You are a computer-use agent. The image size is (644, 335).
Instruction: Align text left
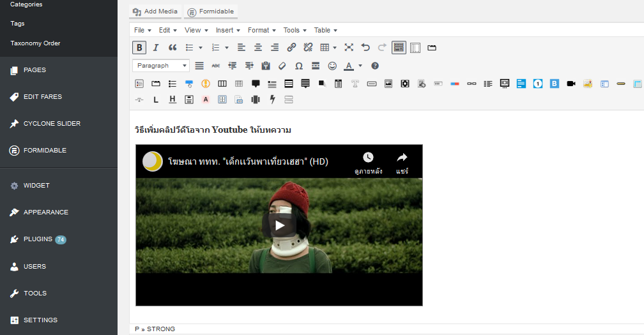point(241,48)
